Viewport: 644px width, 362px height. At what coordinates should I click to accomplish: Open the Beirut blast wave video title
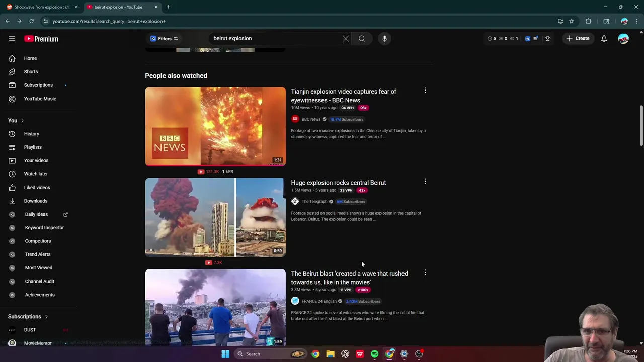(x=350, y=278)
